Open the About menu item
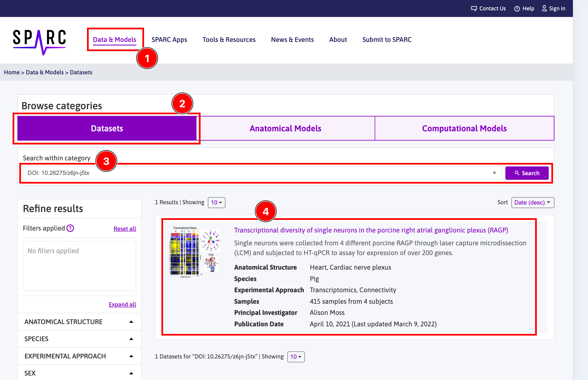The height and width of the screenshot is (380, 588). click(338, 40)
